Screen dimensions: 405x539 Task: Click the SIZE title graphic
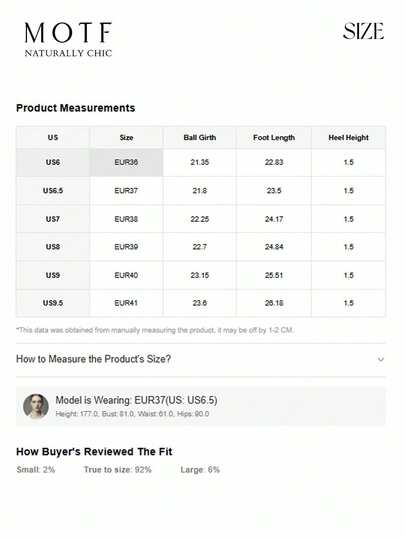[x=363, y=31]
